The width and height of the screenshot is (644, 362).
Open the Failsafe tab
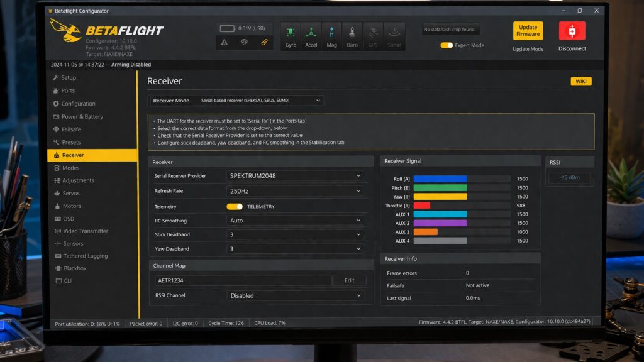[71, 129]
